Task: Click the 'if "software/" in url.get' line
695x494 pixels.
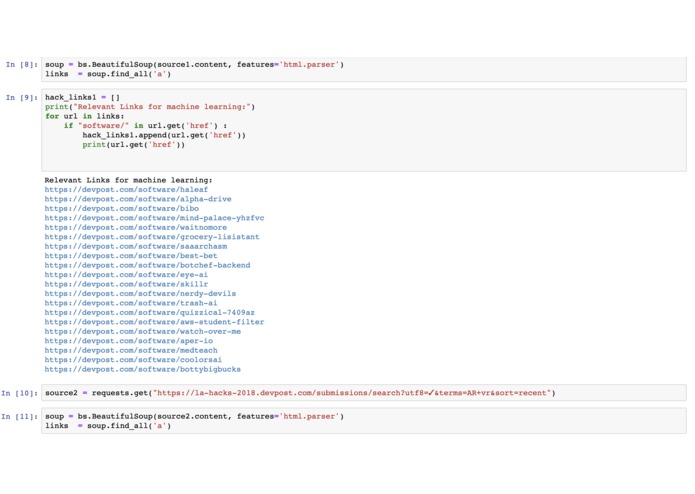Action: [145, 126]
